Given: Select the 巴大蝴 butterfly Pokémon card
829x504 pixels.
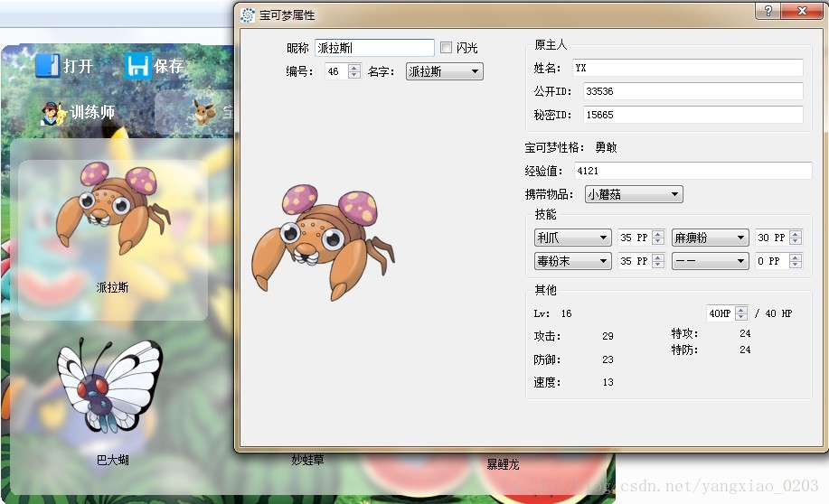Looking at the screenshot, I should 113,403.
